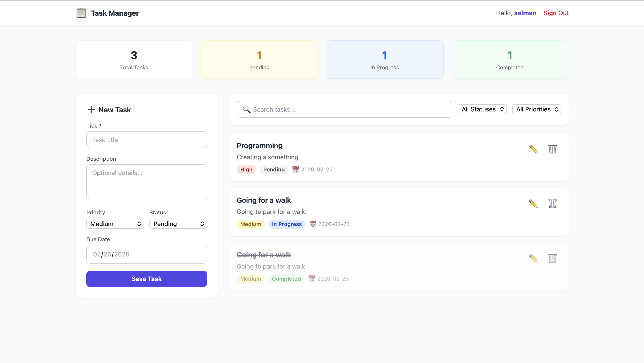Edit the Programming task with pencil icon

pos(533,149)
